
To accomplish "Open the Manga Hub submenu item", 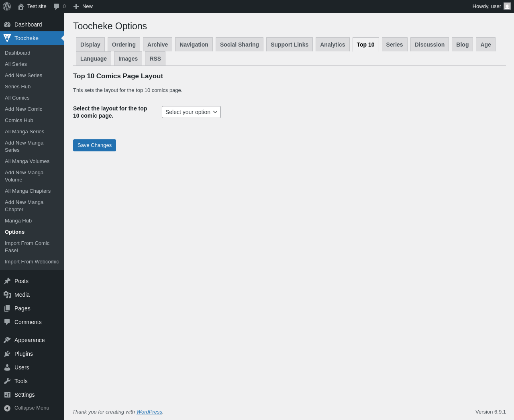I will [x=32, y=221].
